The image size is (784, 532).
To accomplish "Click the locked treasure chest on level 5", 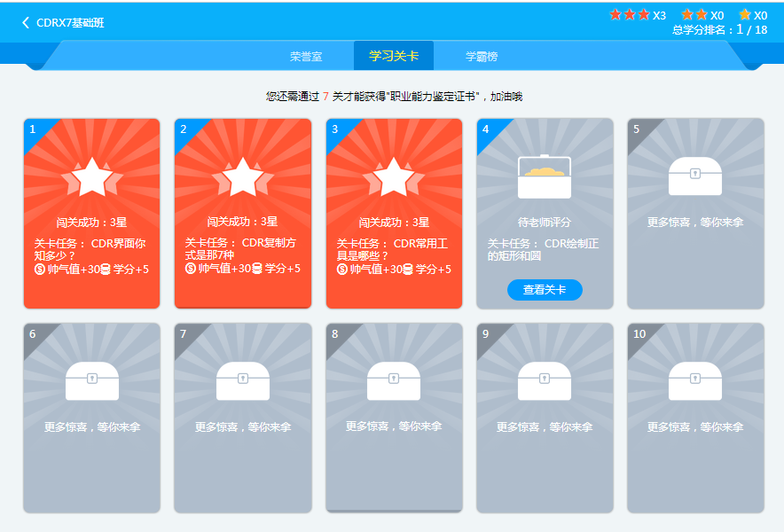I will (x=695, y=176).
